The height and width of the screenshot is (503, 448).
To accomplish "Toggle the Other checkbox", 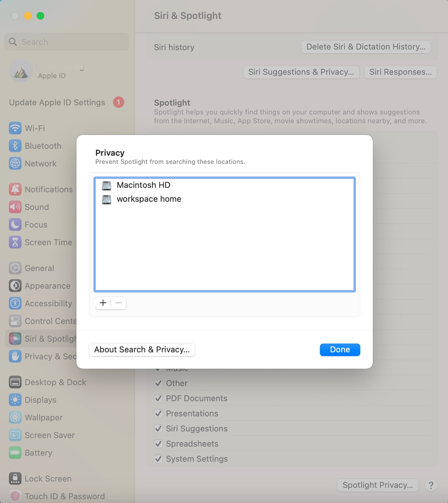I will click(158, 383).
